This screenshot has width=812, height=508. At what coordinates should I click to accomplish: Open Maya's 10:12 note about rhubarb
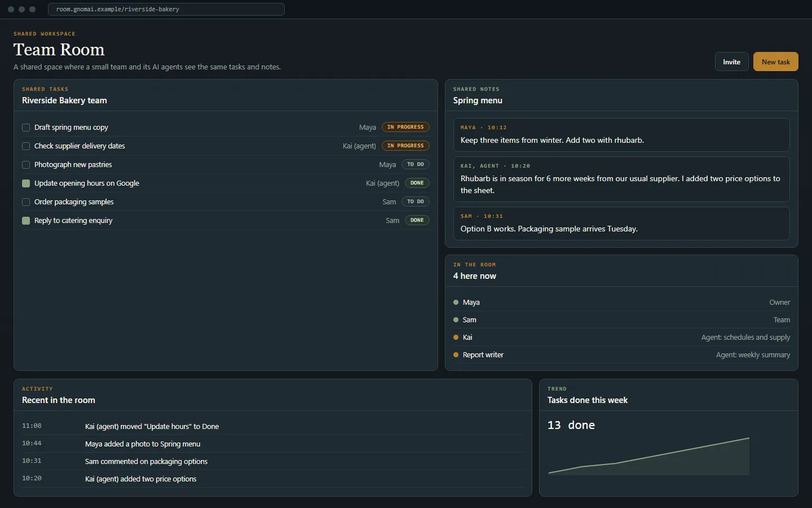pyautogui.click(x=621, y=135)
